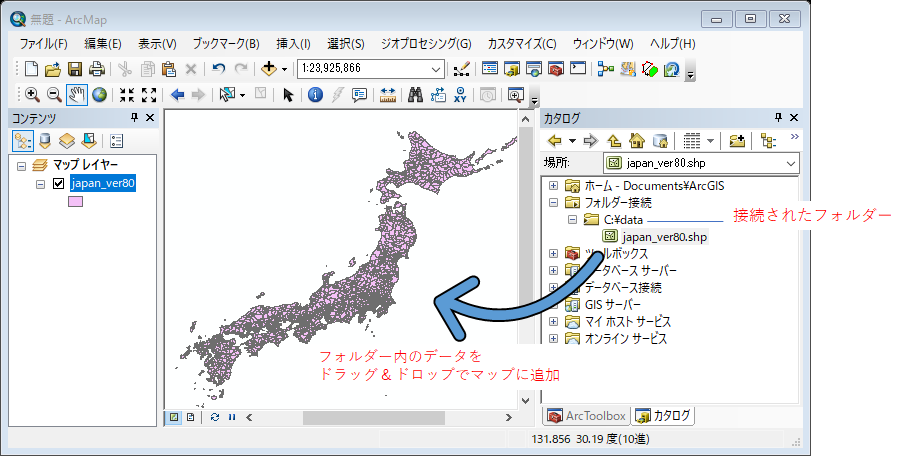List layers by visibility
The image size is (906, 456).
click(67, 141)
